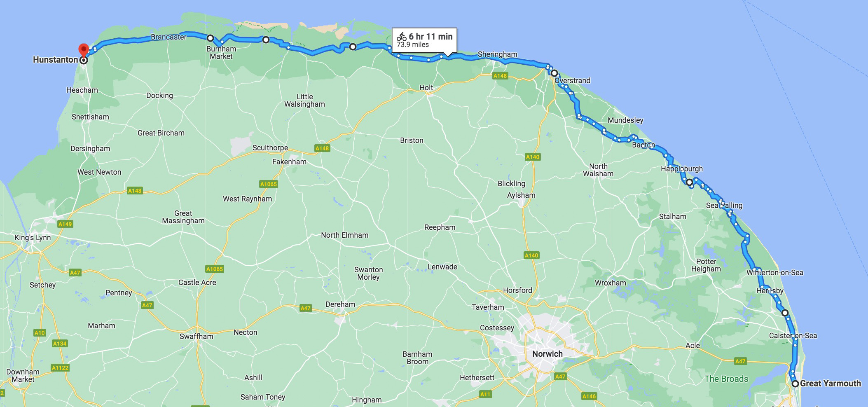Select the Great Yarmouth place label
This screenshot has height=407, width=868.
click(x=831, y=384)
